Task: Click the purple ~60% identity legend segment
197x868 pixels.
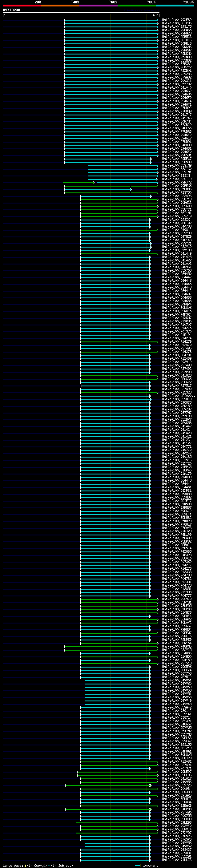Action: 98,6
